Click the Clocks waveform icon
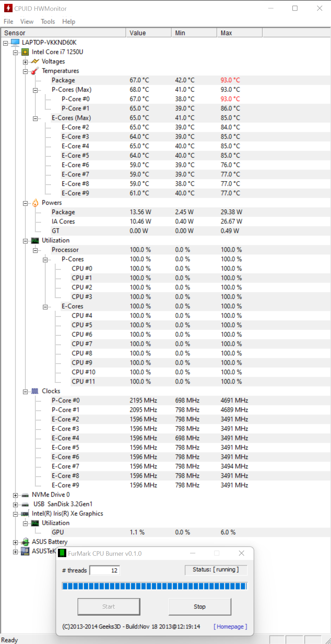Image resolution: width=331 pixels, height=644 pixels. coord(35,391)
